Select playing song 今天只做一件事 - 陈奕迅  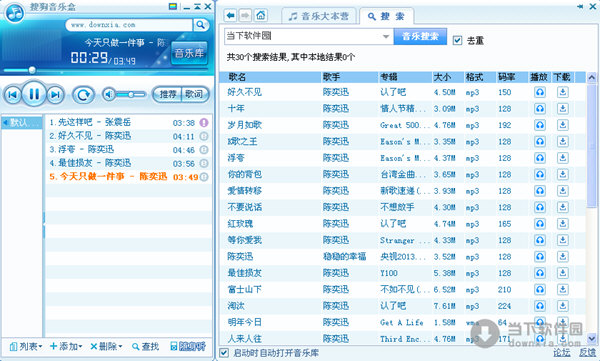pos(128,177)
